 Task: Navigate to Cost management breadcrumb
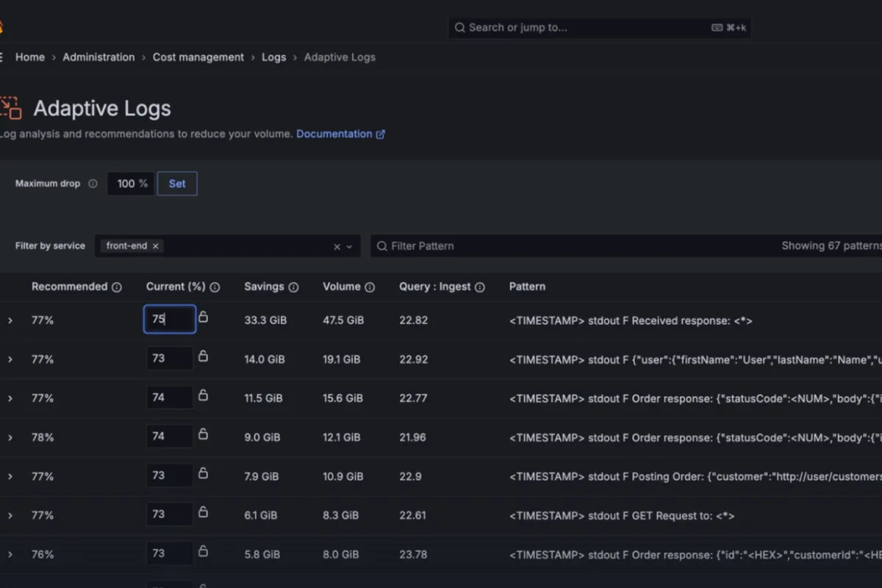[198, 57]
